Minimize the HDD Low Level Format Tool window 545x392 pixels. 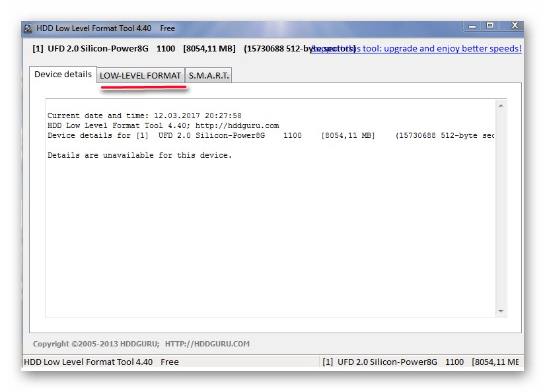coord(472,26)
